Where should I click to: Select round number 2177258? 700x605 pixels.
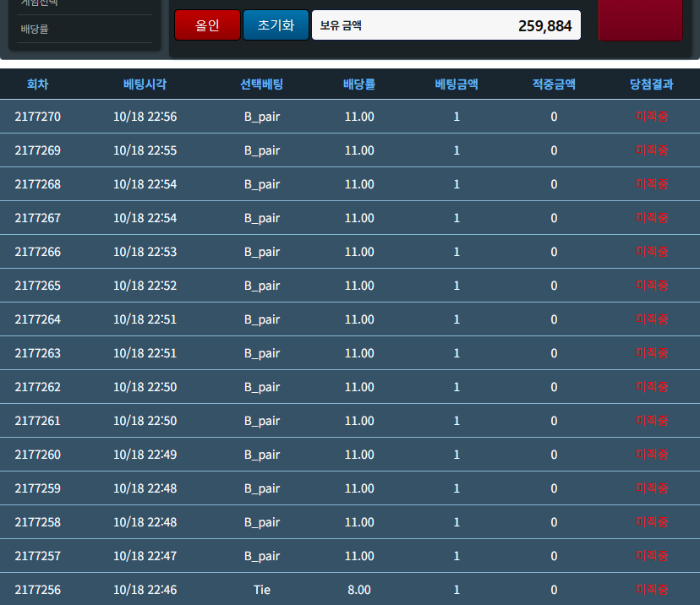37,522
